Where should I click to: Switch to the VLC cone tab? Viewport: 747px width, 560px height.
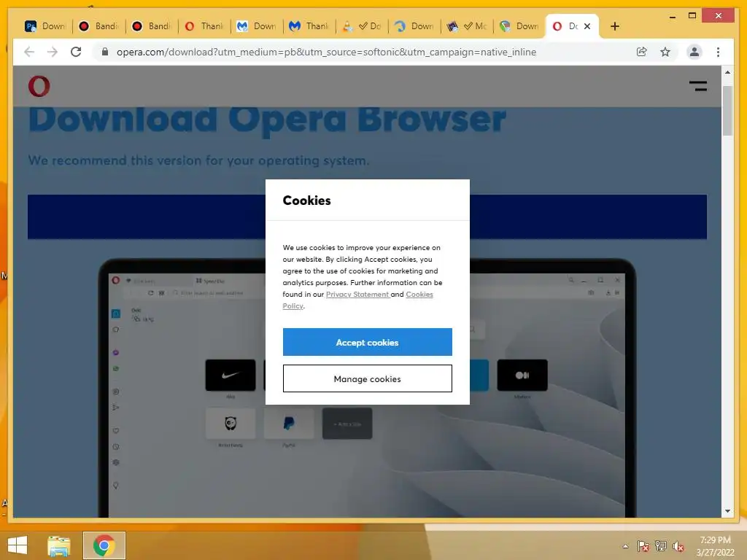(362, 26)
